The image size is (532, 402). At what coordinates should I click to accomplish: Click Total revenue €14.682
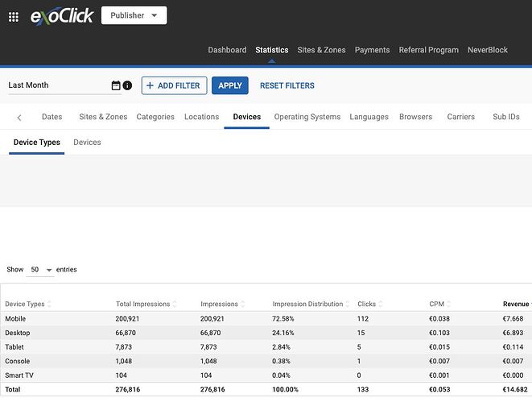tap(515, 389)
